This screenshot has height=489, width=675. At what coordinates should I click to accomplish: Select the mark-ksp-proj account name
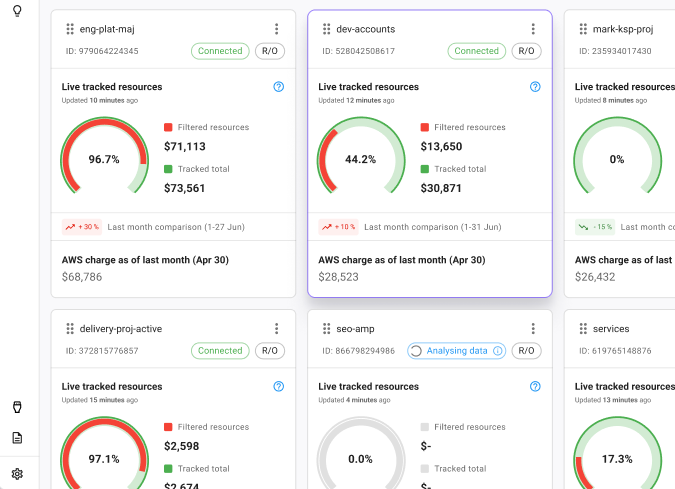coord(623,29)
